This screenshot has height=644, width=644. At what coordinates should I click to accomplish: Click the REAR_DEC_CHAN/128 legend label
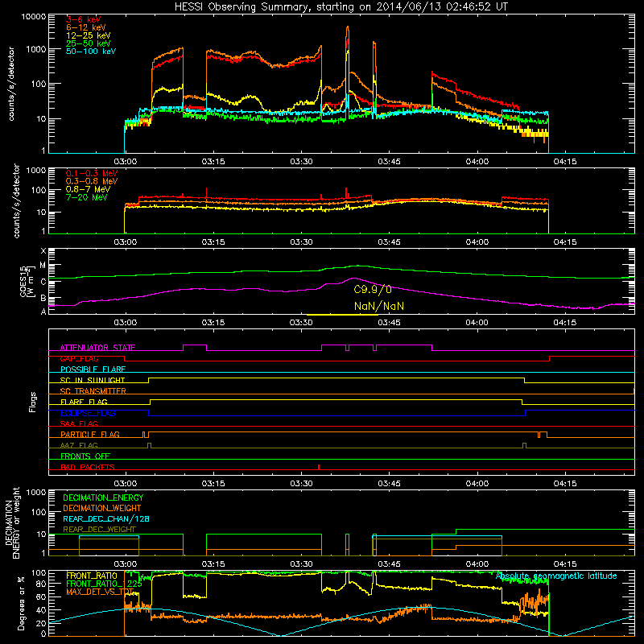pyautogui.click(x=106, y=518)
